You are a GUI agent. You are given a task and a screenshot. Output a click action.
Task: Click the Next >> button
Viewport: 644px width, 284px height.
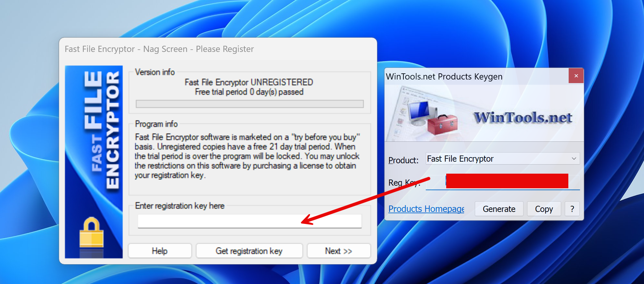point(339,251)
